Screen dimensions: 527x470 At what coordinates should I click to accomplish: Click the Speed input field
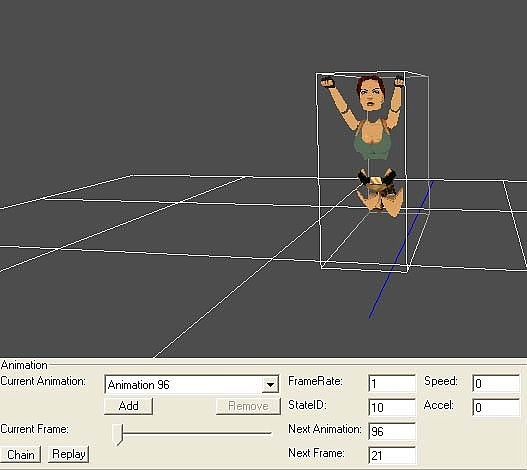tap(496, 384)
